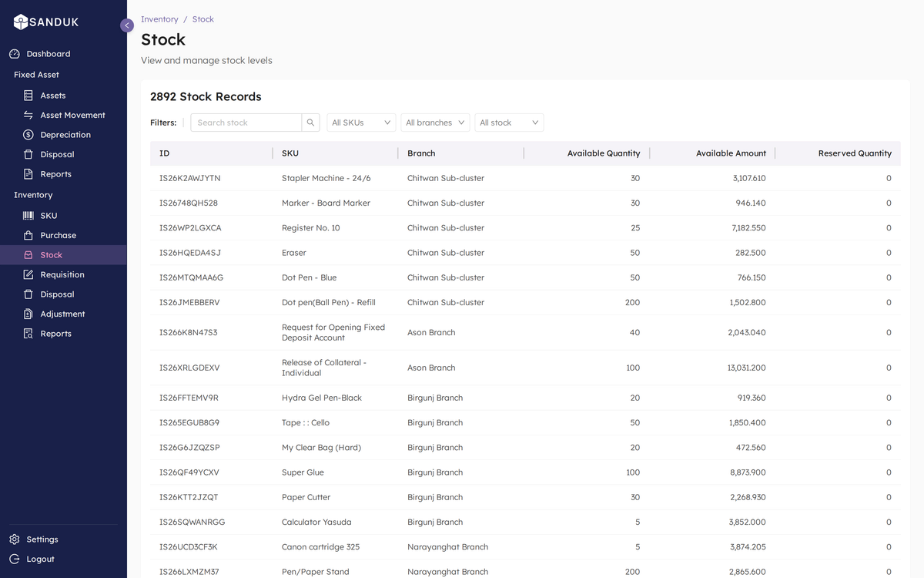Select stock ID IS26K2AWJYTN
This screenshot has height=578, width=924.
(x=189, y=178)
